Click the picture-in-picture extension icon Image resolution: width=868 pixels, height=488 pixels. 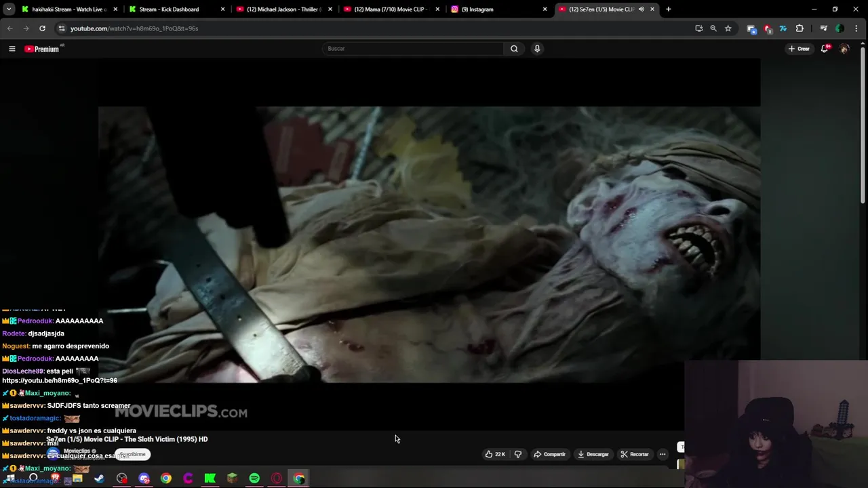751,28
